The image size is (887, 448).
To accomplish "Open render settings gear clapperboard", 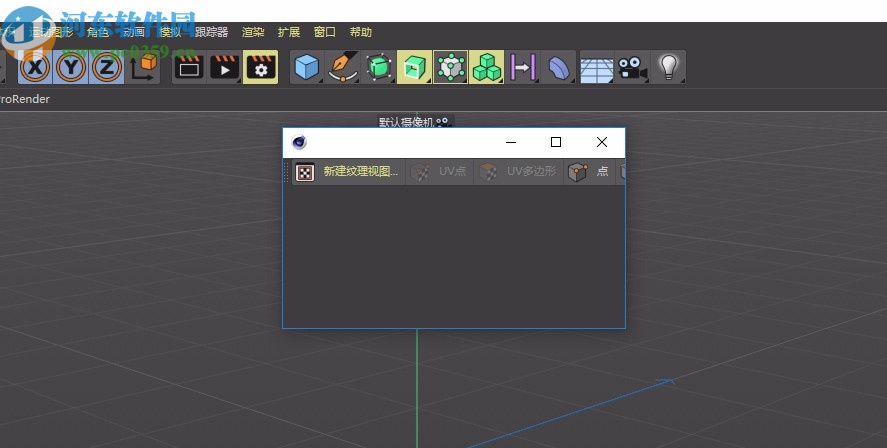I will (260, 67).
